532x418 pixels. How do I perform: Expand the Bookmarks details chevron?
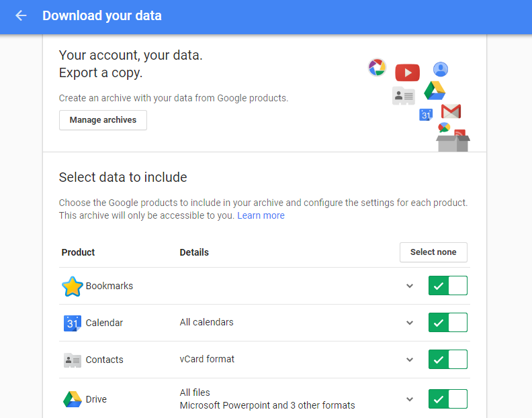tap(410, 286)
